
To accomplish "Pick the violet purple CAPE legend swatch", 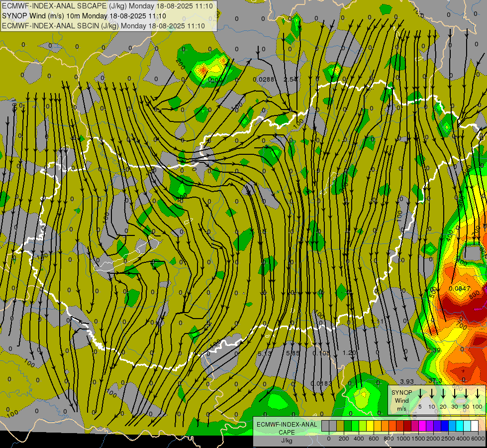I will [x=429, y=426].
